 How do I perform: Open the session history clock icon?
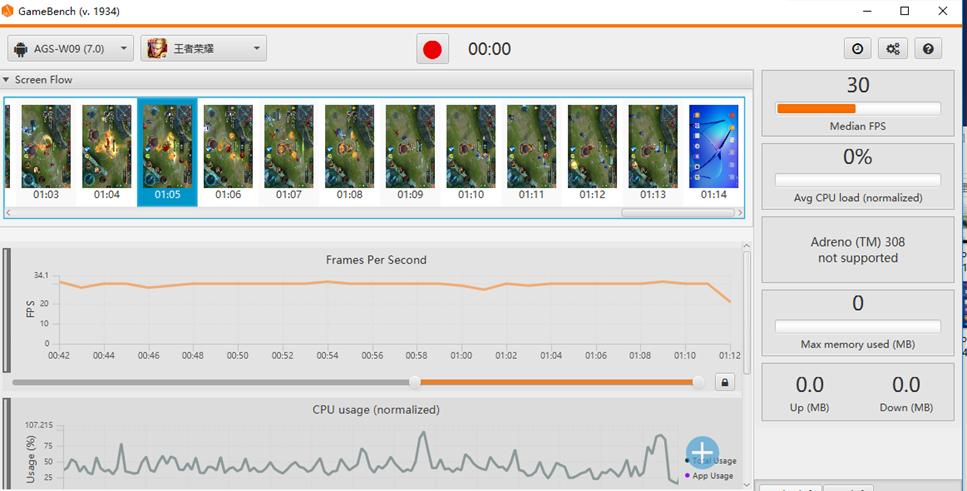point(857,49)
